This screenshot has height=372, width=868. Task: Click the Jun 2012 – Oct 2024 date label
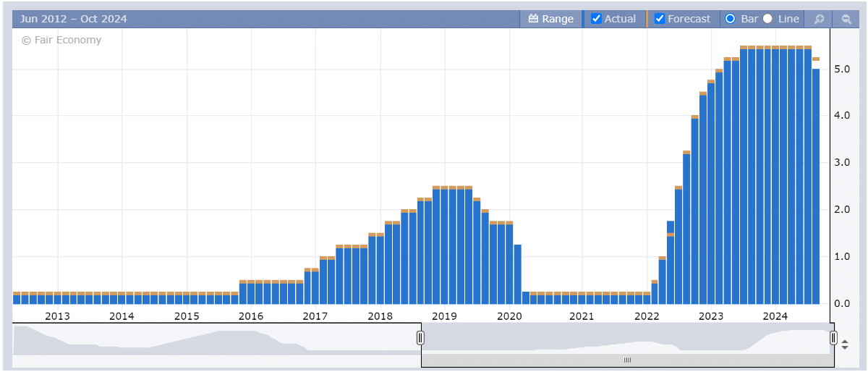coord(74,19)
